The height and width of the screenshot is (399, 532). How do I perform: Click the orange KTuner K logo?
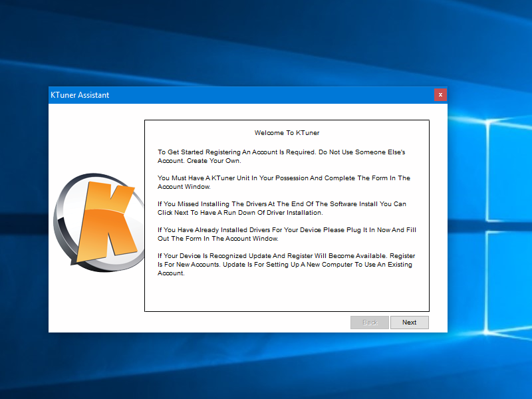coord(98,223)
